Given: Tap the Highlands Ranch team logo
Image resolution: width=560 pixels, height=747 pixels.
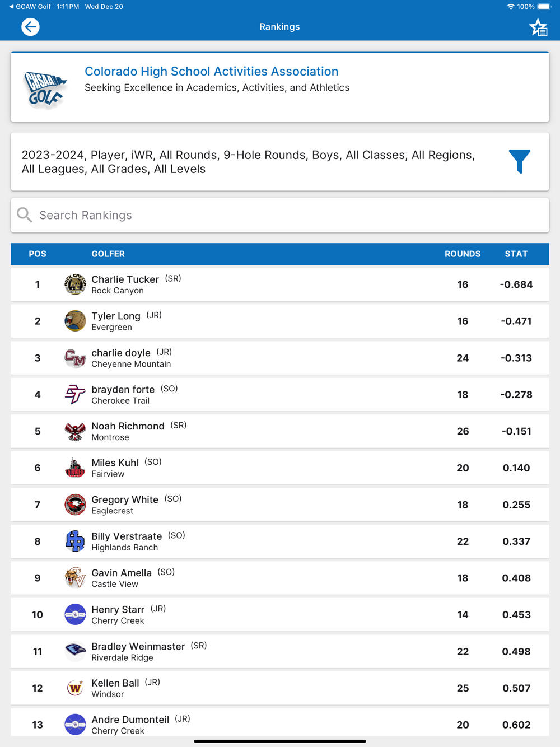Looking at the screenshot, I should click(75, 541).
